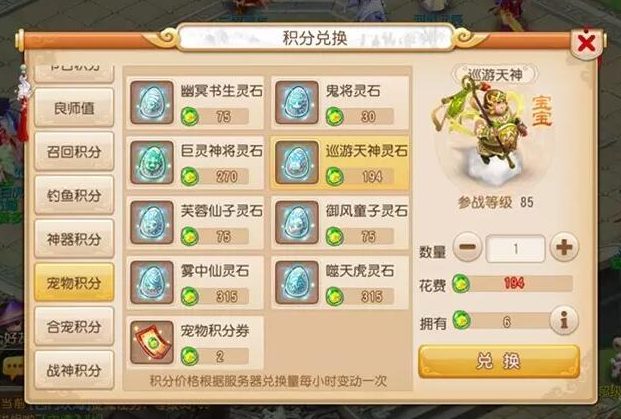Increase quantity with the plus button
Screen dimensions: 621x419
click(x=564, y=247)
